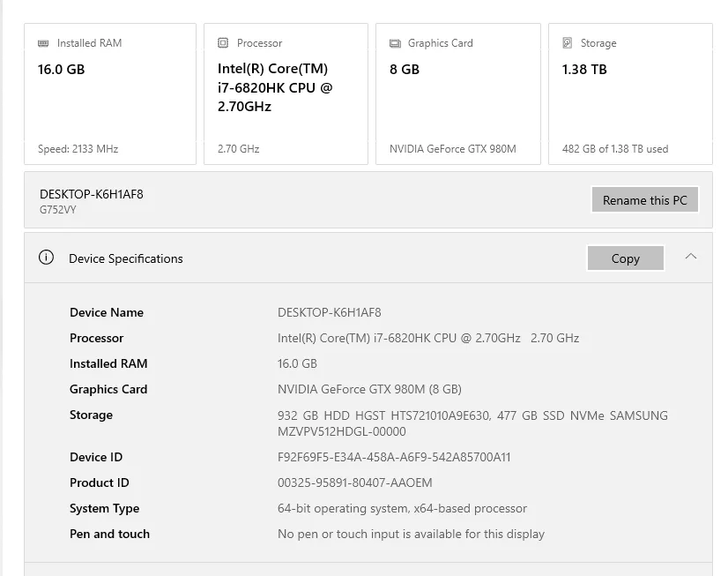
Task: Select the Graphics Card 8 GB card
Action: pyautogui.click(x=458, y=94)
